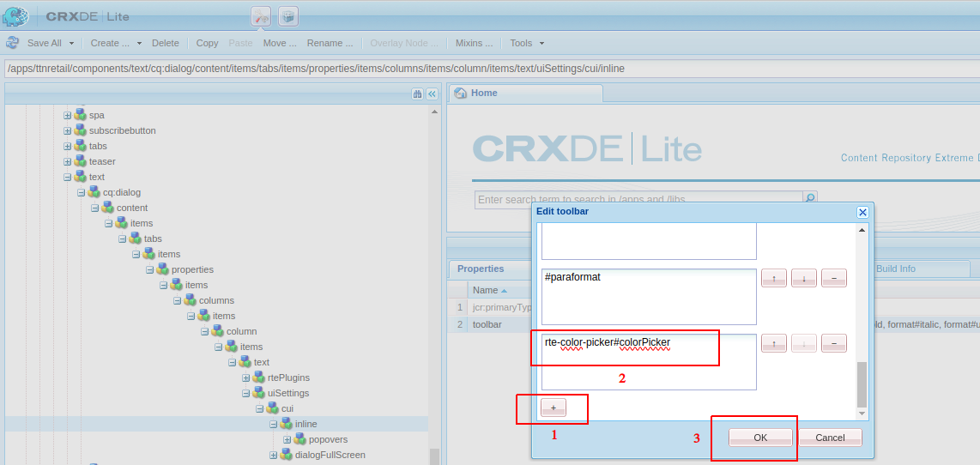The image size is (980, 465).
Task: Click the CRXDE elephant logo icon
Action: coord(15,16)
